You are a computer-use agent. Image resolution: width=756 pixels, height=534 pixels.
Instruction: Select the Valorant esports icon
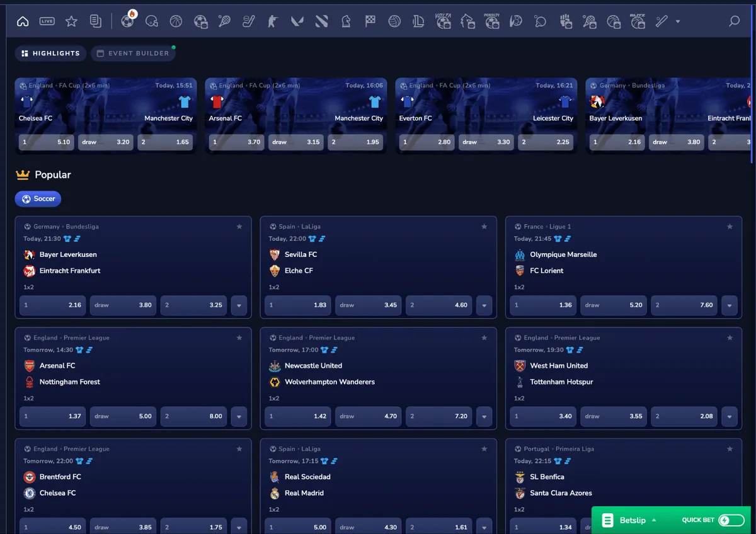point(297,21)
